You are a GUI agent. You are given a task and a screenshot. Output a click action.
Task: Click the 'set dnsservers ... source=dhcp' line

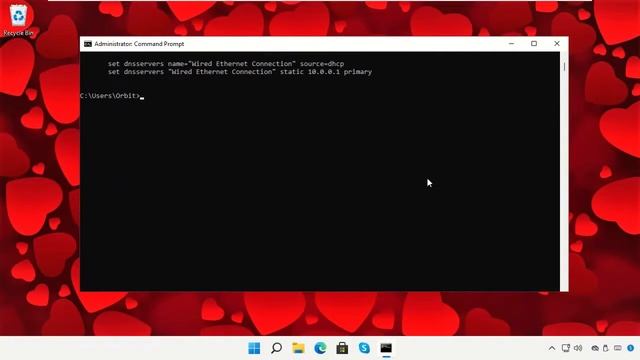pos(226,64)
